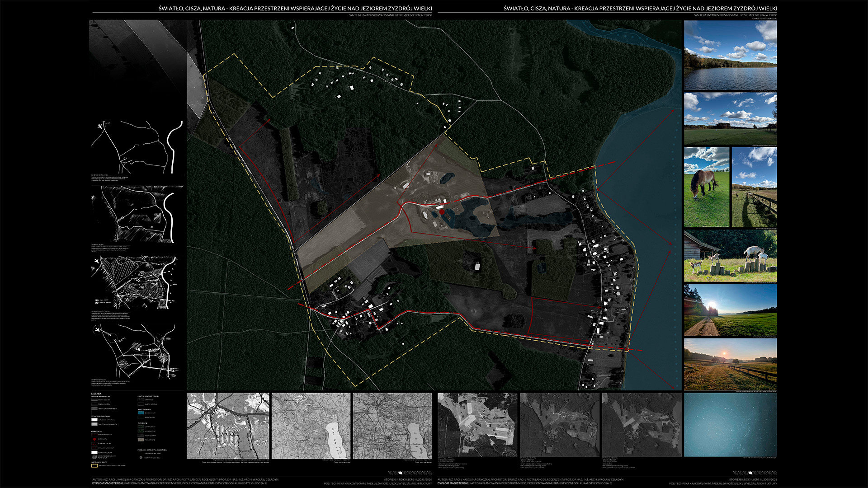Click the circled airplane icon in the concept schema

click(x=98, y=330)
